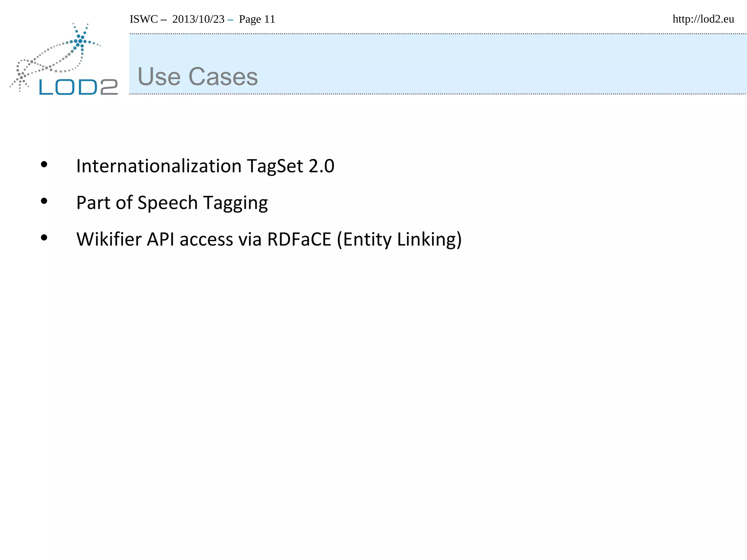Click the word 'Wikifier' in the third bullet
Image resolution: width=747 pixels, height=560 pixels.
coord(109,240)
